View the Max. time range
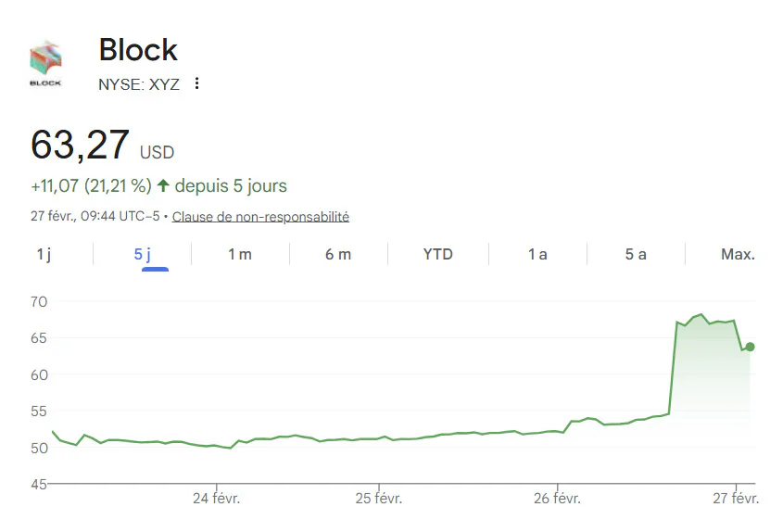770x532 pixels. (738, 254)
